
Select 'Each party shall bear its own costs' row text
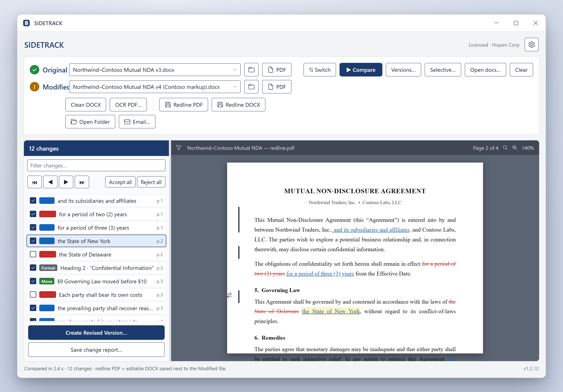pos(100,295)
